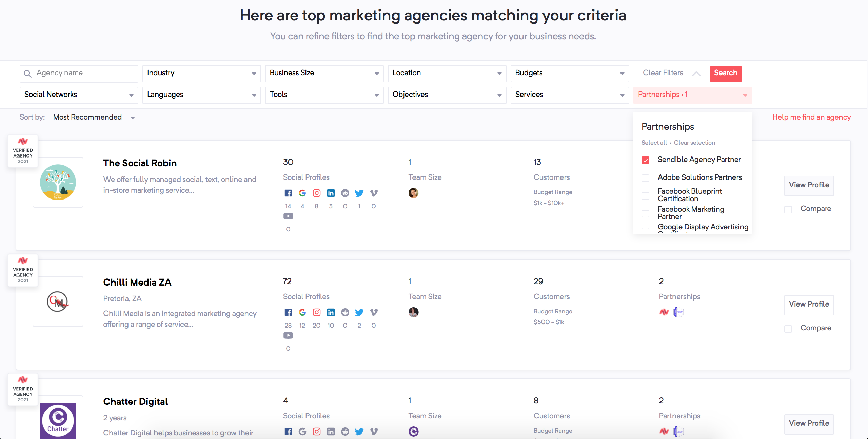Click the Instagram icon for Chilli Media ZA
This screenshot has height=439, width=868.
tap(316, 312)
